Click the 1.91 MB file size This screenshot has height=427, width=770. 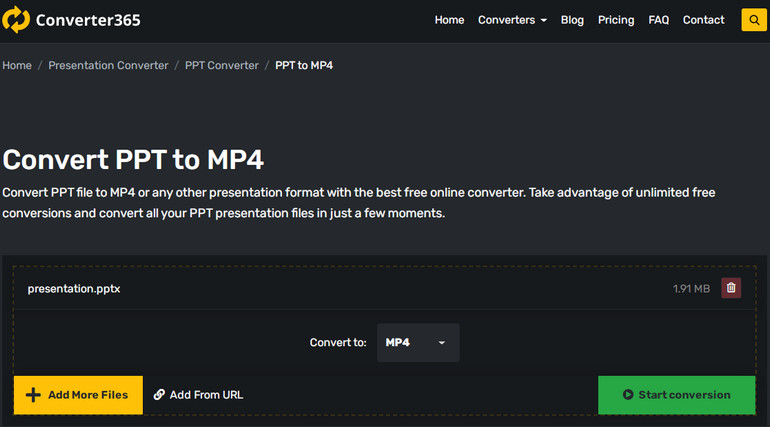pyautogui.click(x=691, y=289)
